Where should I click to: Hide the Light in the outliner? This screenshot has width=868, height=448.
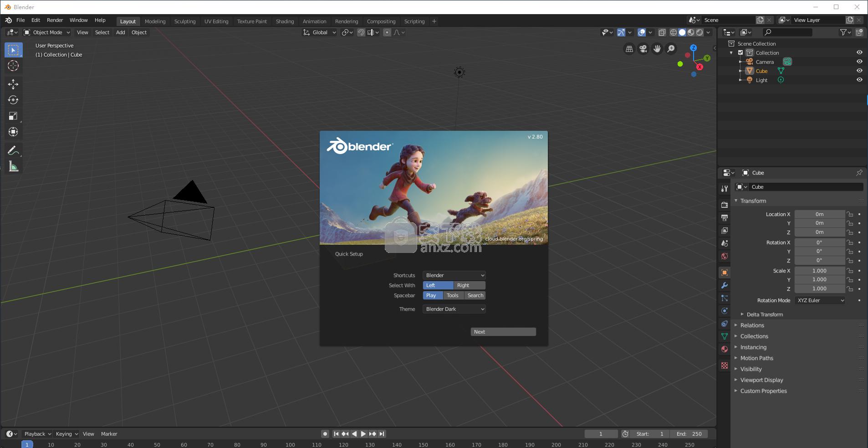coord(859,80)
